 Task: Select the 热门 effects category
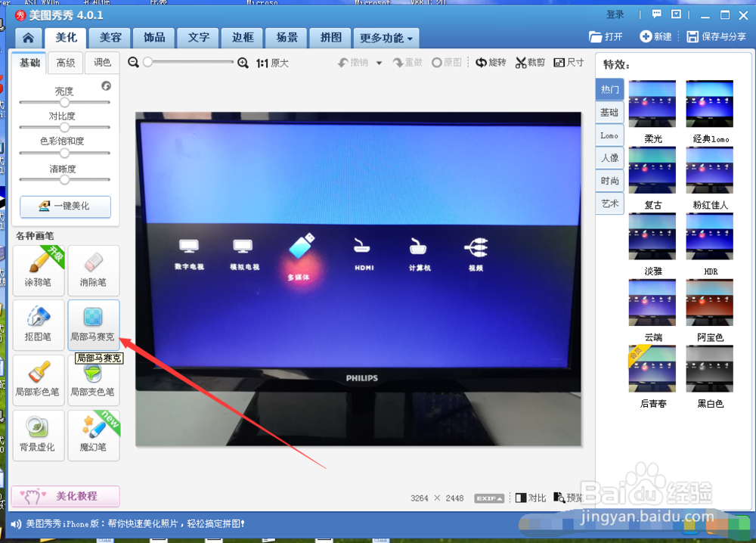coord(610,90)
